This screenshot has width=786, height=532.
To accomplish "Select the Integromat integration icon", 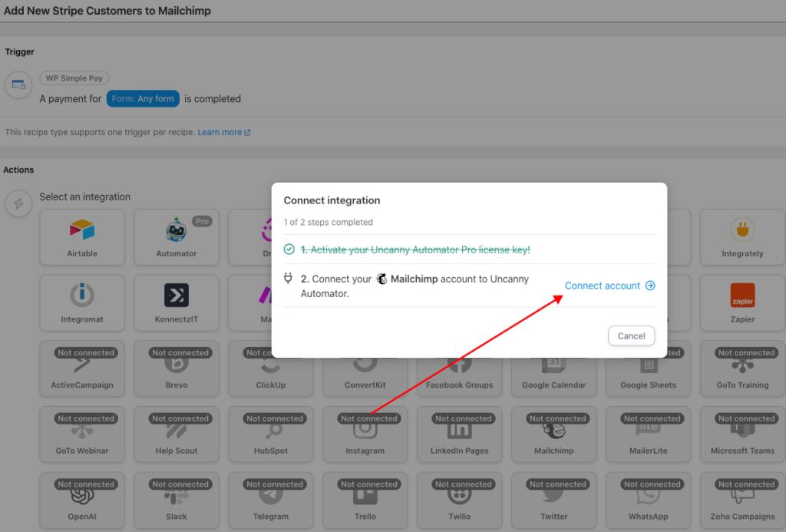I will coord(82,302).
